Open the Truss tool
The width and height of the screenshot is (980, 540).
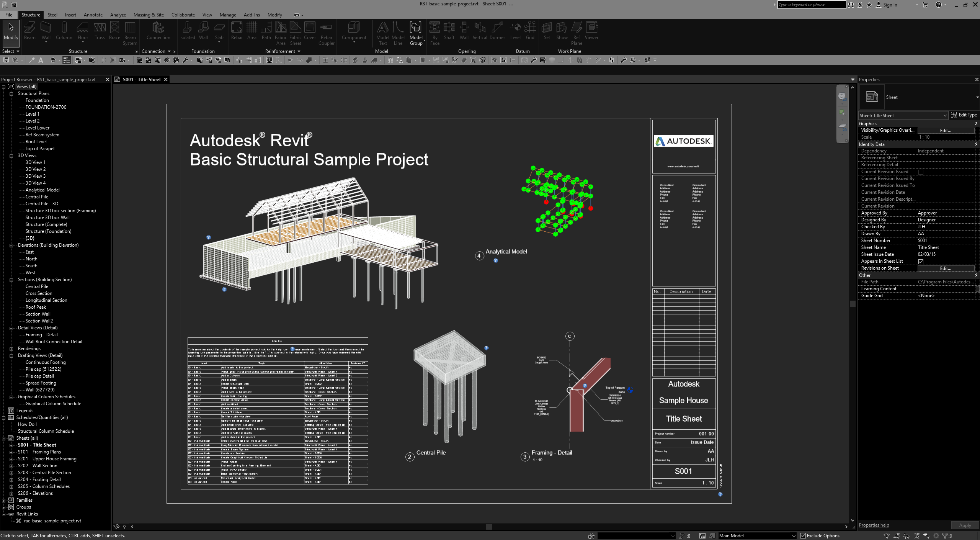click(x=100, y=31)
